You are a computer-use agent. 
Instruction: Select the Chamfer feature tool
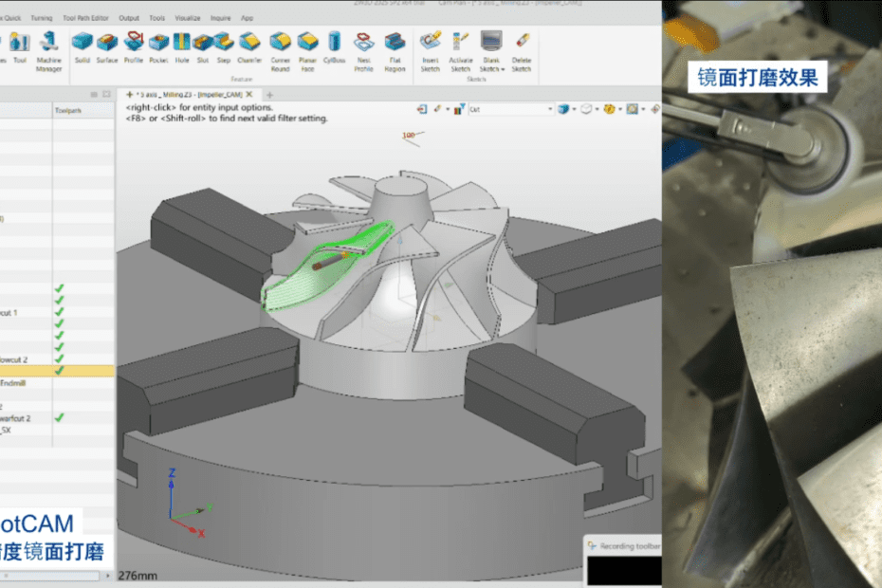[249, 43]
